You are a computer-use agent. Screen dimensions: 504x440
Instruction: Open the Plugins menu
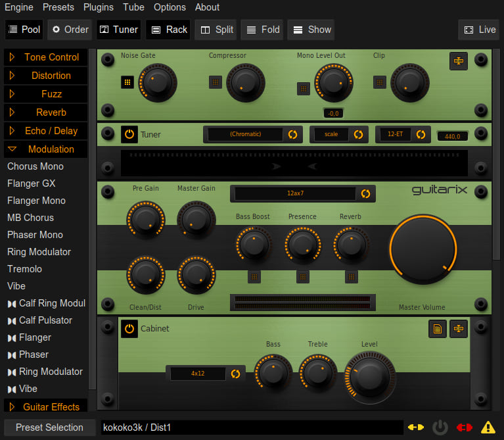coord(99,7)
